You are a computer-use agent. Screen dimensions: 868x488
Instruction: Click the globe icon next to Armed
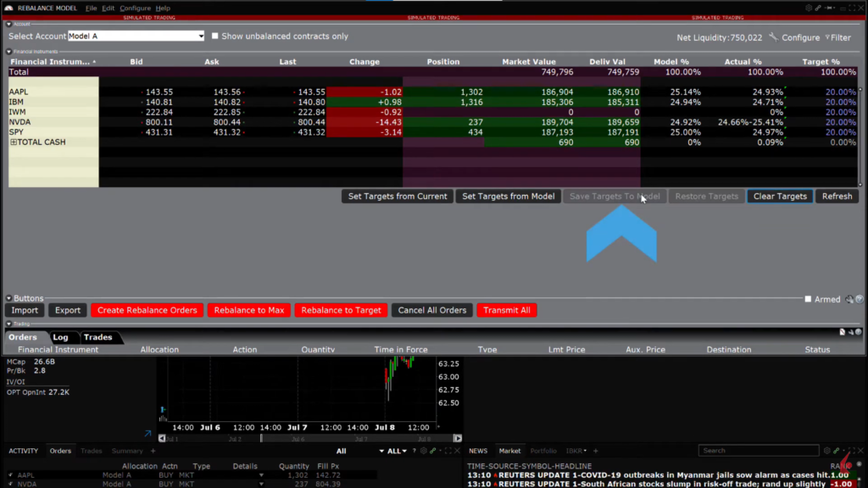859,299
